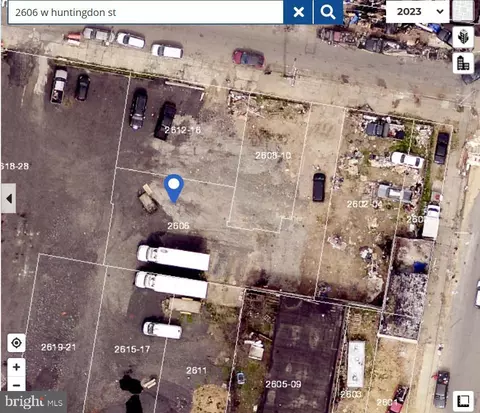Click the parcel labeled 2611

(x=196, y=370)
